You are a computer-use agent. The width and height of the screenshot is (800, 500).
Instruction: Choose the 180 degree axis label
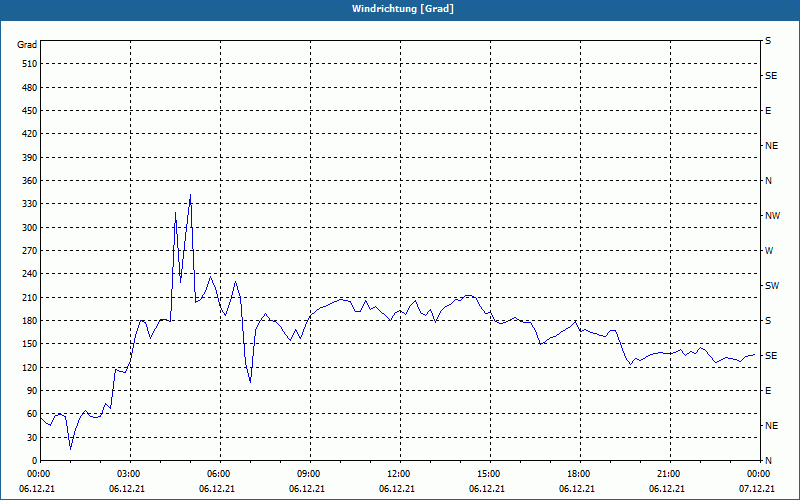(x=30, y=321)
